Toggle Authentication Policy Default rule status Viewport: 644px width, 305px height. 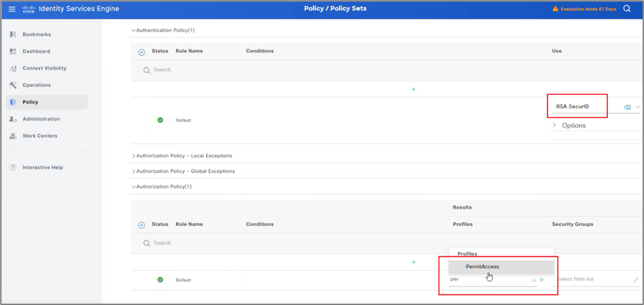point(160,120)
